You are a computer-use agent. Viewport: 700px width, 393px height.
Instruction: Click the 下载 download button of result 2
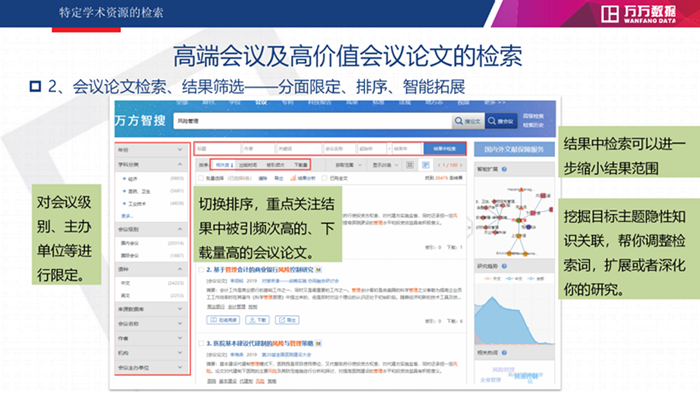258,320
